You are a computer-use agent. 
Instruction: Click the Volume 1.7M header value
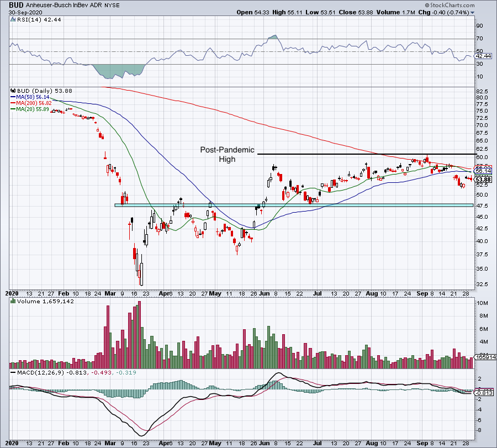tap(395, 12)
